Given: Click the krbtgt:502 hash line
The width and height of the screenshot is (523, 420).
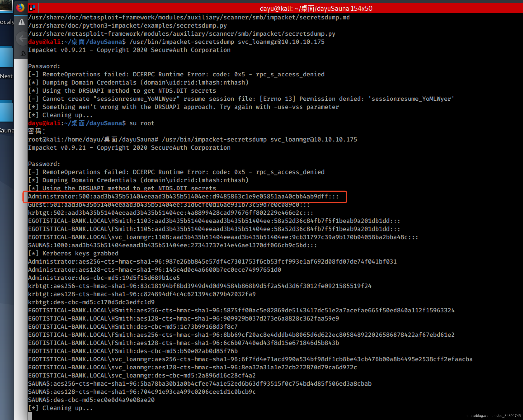Looking at the screenshot, I should pyautogui.click(x=171, y=213).
